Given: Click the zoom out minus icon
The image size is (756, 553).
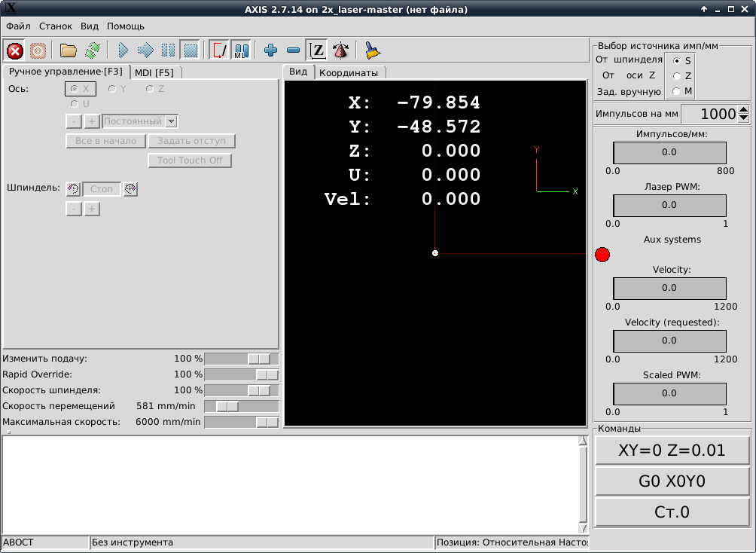Looking at the screenshot, I should 294,50.
